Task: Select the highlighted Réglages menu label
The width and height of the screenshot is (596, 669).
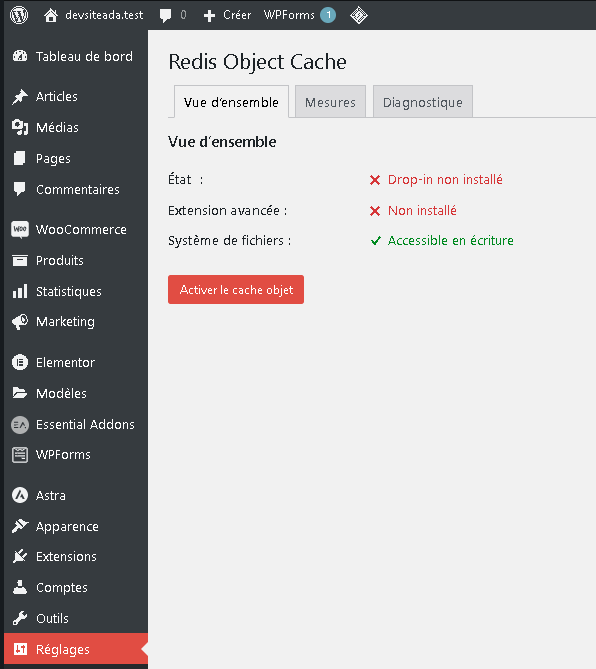Action: [63, 650]
